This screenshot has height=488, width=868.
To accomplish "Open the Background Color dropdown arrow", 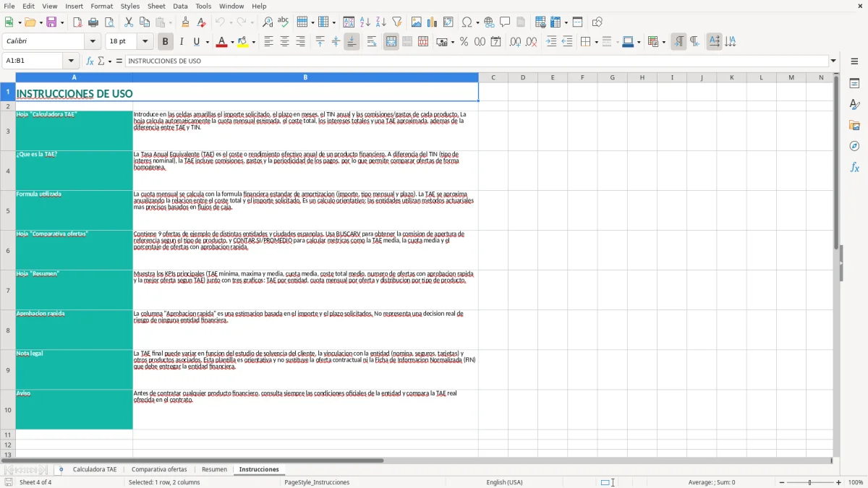I will tap(254, 42).
